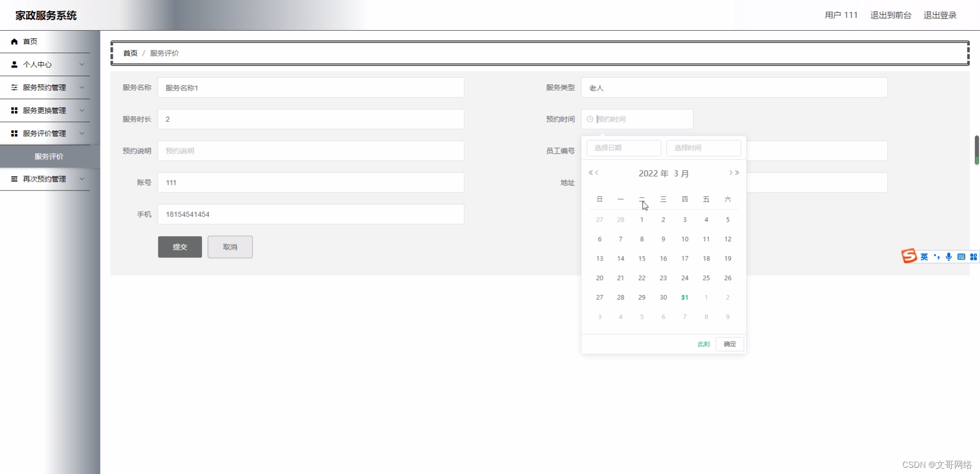This screenshot has width=980, height=474.
Task: Click the person icon for 个人中心
Action: coord(14,64)
